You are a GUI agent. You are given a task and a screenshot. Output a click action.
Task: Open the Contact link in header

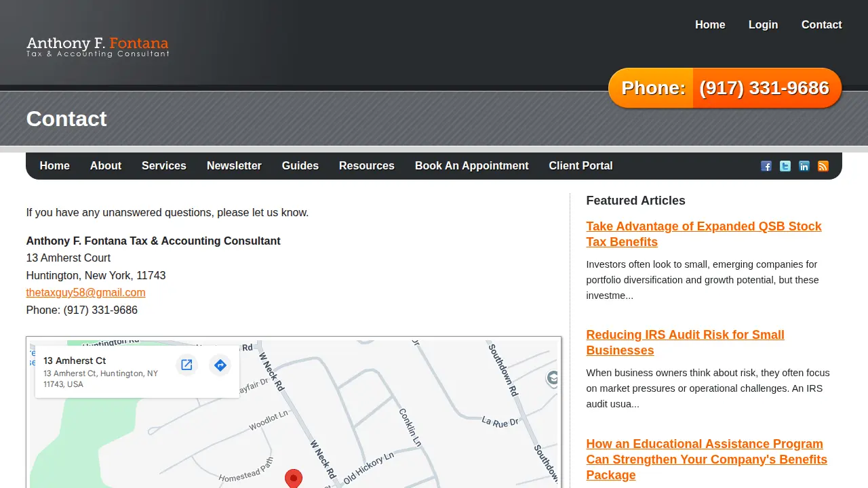click(821, 25)
